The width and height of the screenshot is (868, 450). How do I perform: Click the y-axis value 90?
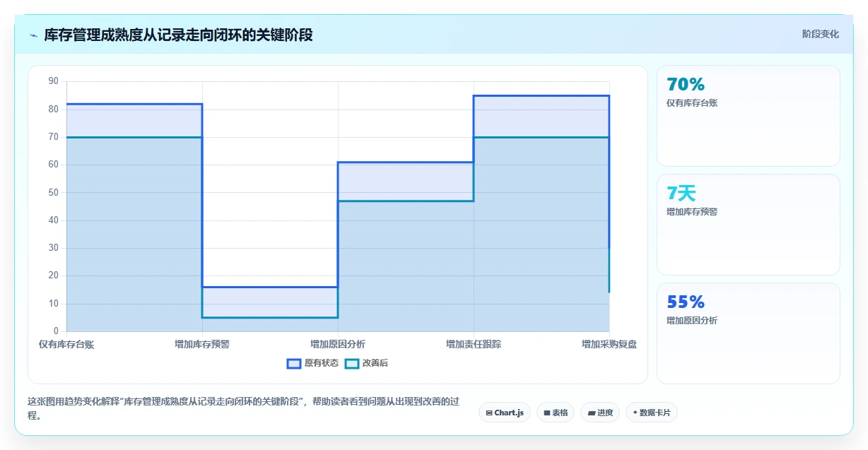tap(54, 82)
